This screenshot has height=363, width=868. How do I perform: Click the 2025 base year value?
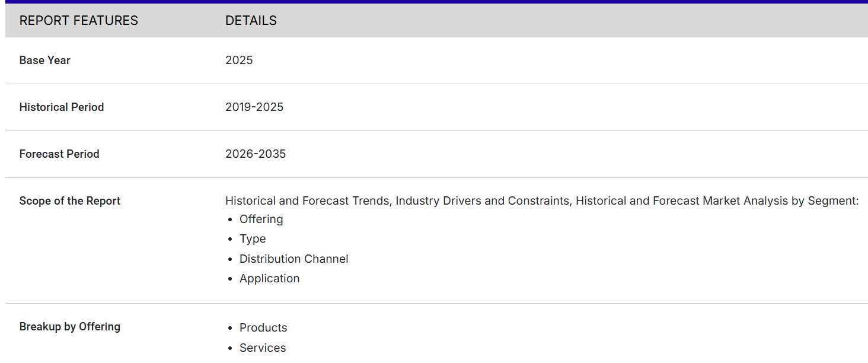coord(239,60)
